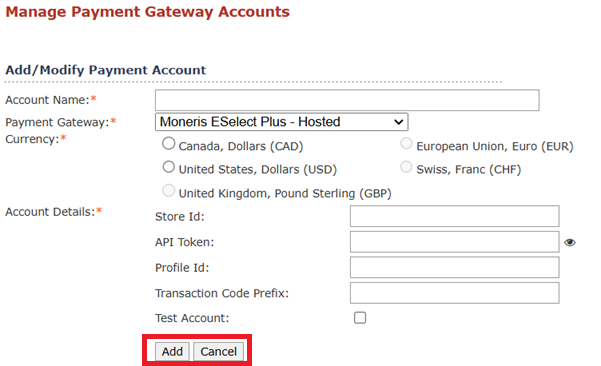Enable the Test Account checkbox

tap(360, 318)
